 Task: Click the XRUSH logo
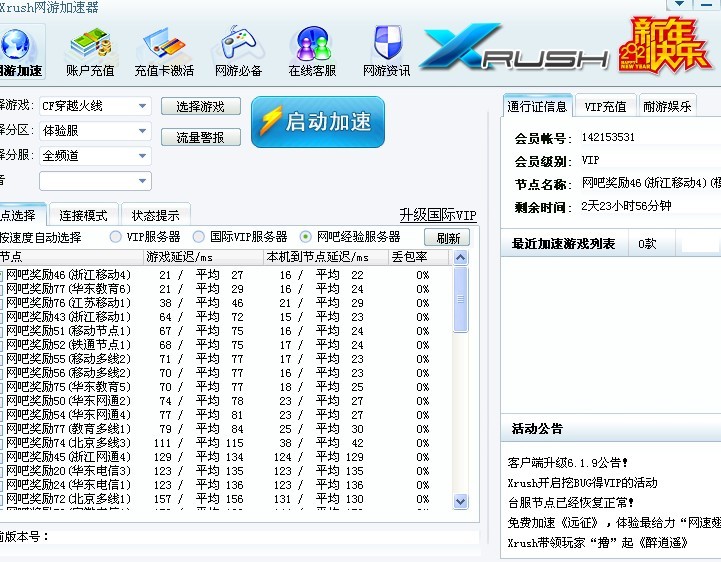click(515, 48)
